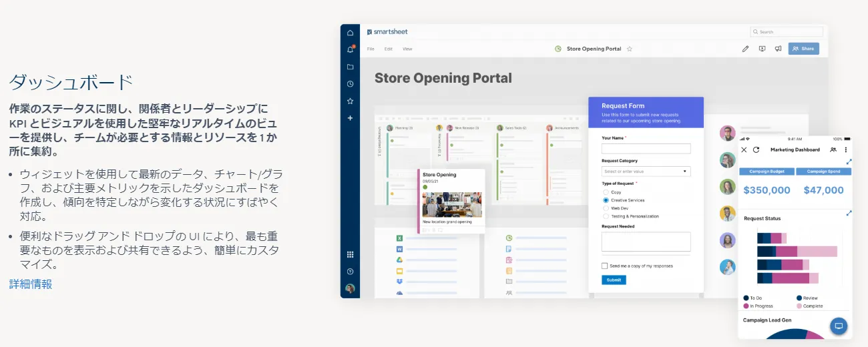
Task: Expand the Request Status widget arrow
Action: coord(849,213)
